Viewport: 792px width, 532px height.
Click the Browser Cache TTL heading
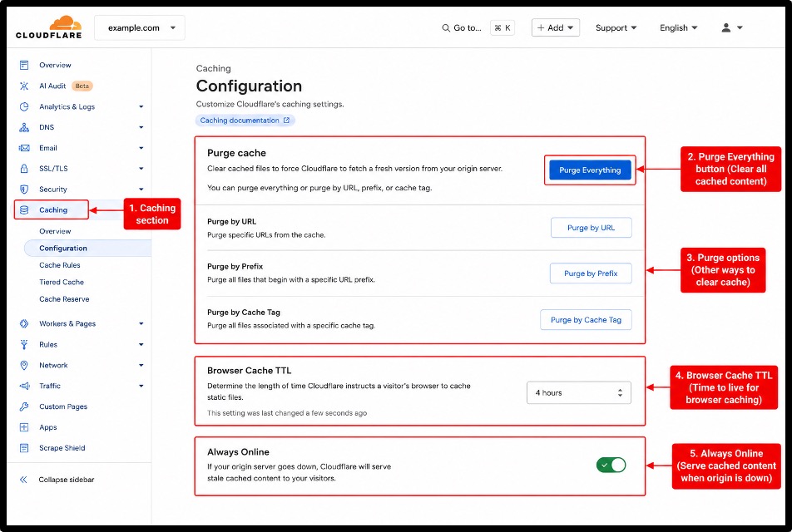249,371
